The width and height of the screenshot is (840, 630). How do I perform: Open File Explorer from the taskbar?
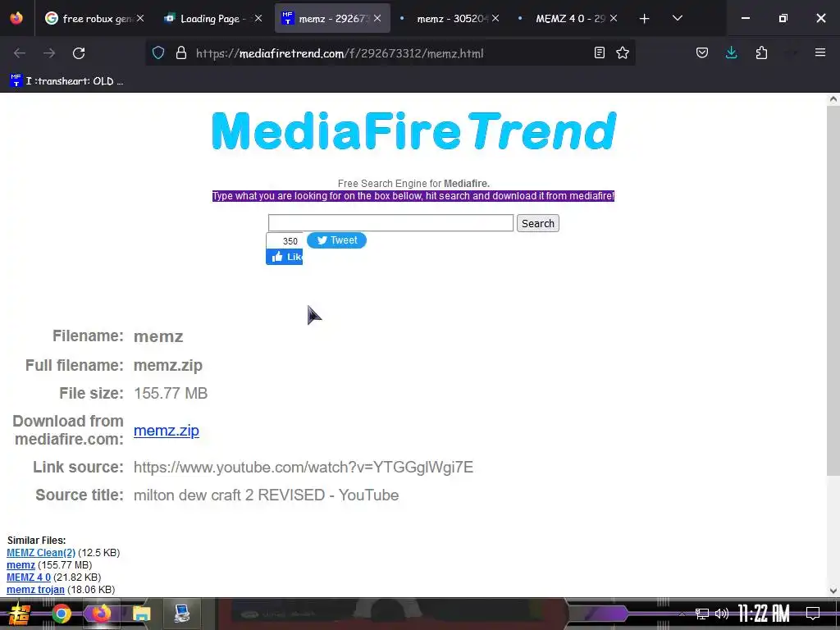141,614
